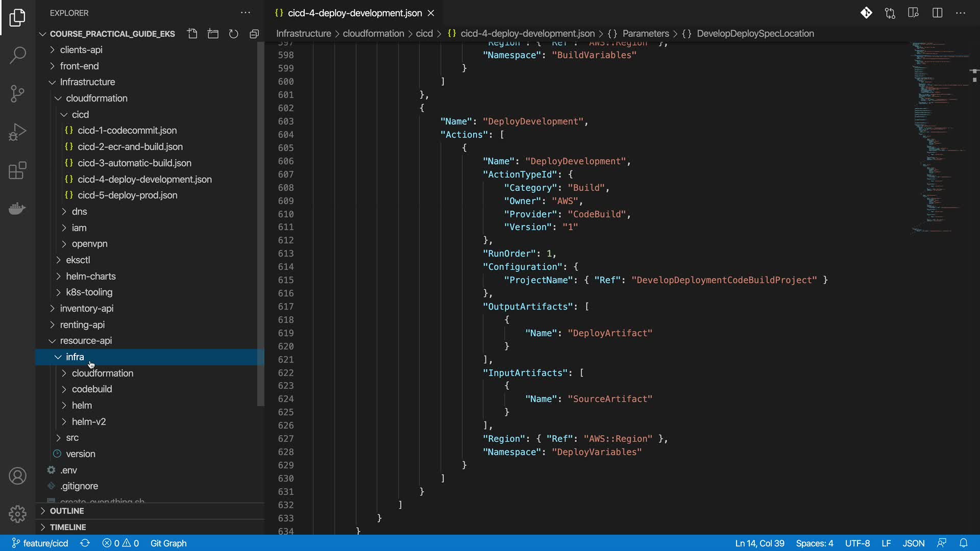Image resolution: width=980 pixels, height=551 pixels.
Task: Open the Extensions view
Action: coord(17,170)
